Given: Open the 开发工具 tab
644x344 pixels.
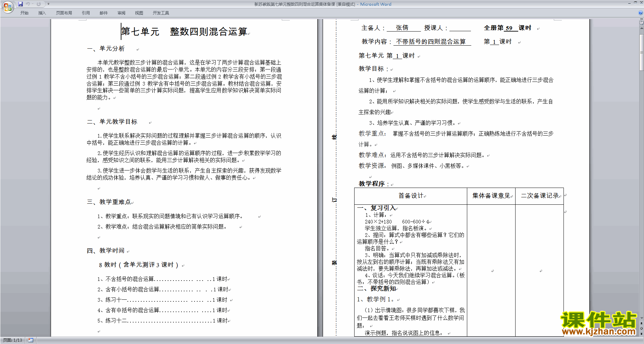Looking at the screenshot, I should [x=161, y=13].
